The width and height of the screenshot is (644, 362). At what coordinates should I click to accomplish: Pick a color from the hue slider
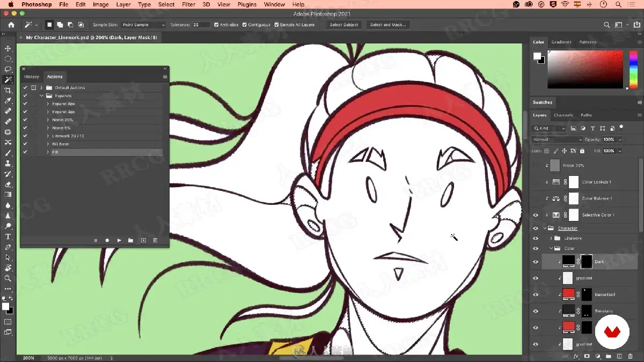pos(633,70)
